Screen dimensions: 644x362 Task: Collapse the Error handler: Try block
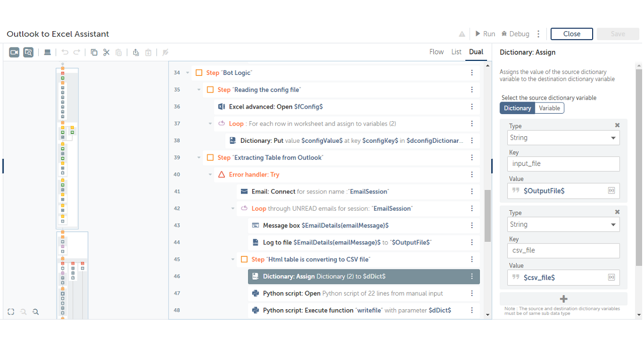coord(210,174)
